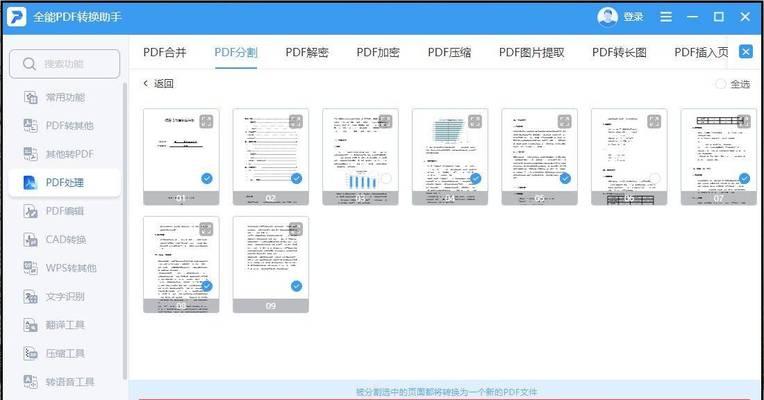Enlarge preview of page 05
The height and width of the screenshot is (400, 764).
[565, 121]
